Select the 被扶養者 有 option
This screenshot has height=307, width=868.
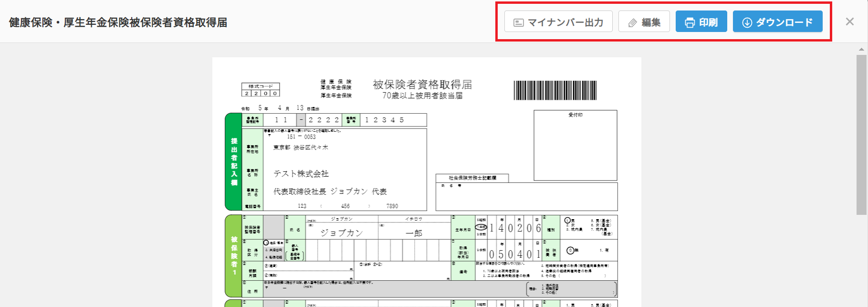(604, 250)
